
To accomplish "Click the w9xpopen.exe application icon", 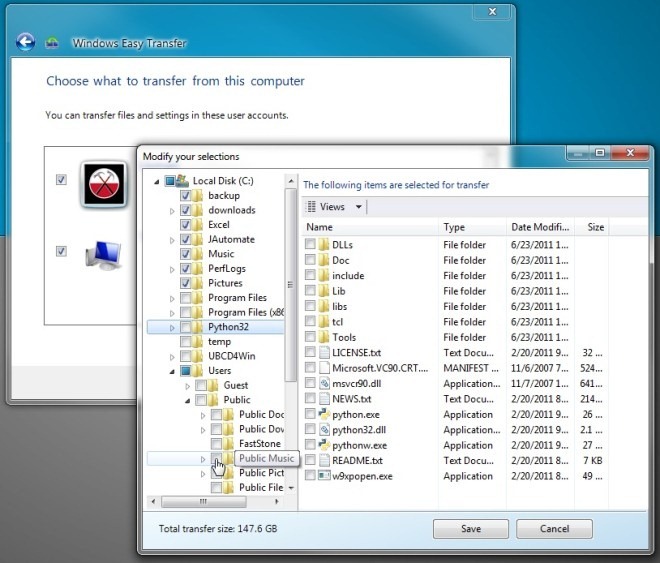I will (324, 476).
